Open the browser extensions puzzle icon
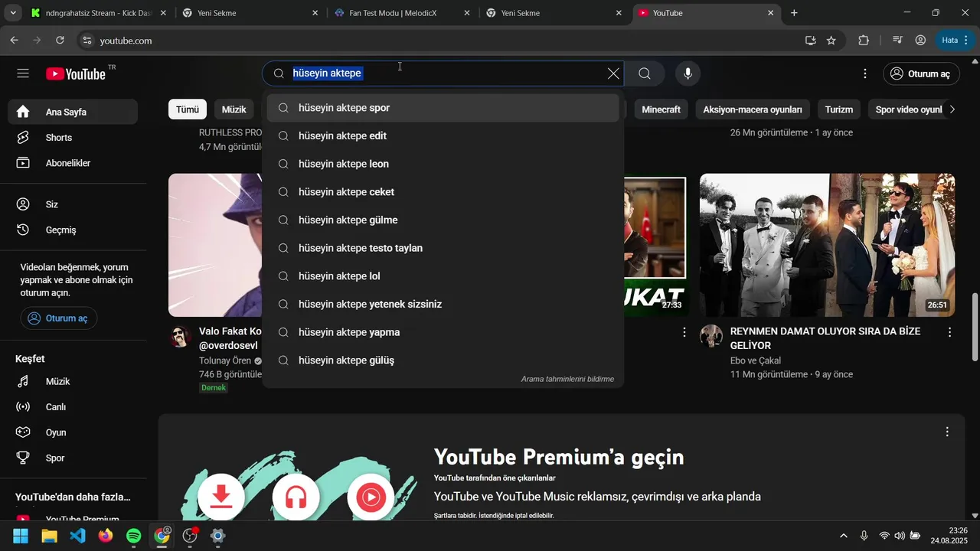Viewport: 980px width, 551px height. tap(864, 41)
